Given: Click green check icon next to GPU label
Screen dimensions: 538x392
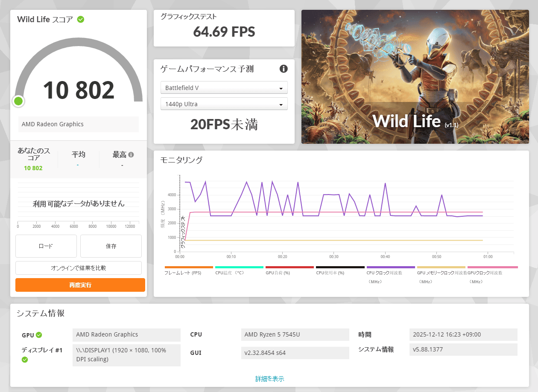Looking at the screenshot, I should pos(39,335).
